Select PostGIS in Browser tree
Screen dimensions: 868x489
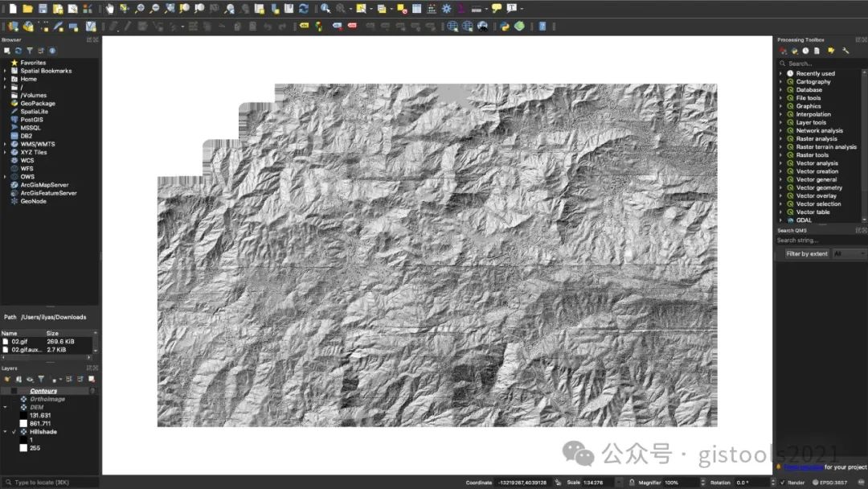click(31, 120)
